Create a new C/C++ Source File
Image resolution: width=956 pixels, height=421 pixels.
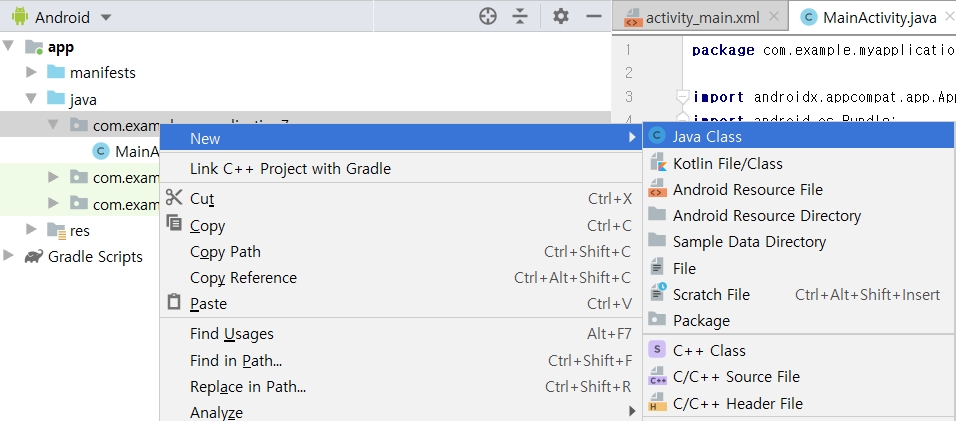(799, 377)
